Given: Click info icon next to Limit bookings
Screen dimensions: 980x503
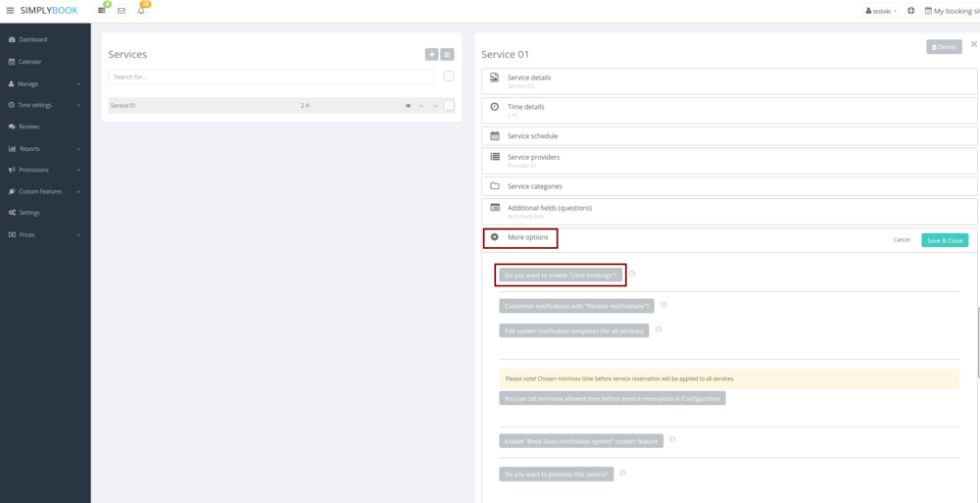Looking at the screenshot, I should 632,274.
